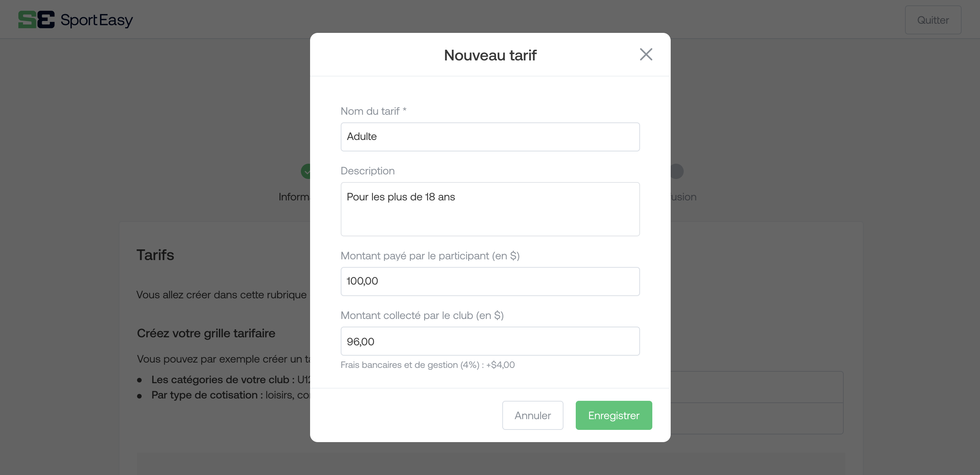Focus the Nom du tarif field containing Adulte
The height and width of the screenshot is (475, 980).
(490, 137)
